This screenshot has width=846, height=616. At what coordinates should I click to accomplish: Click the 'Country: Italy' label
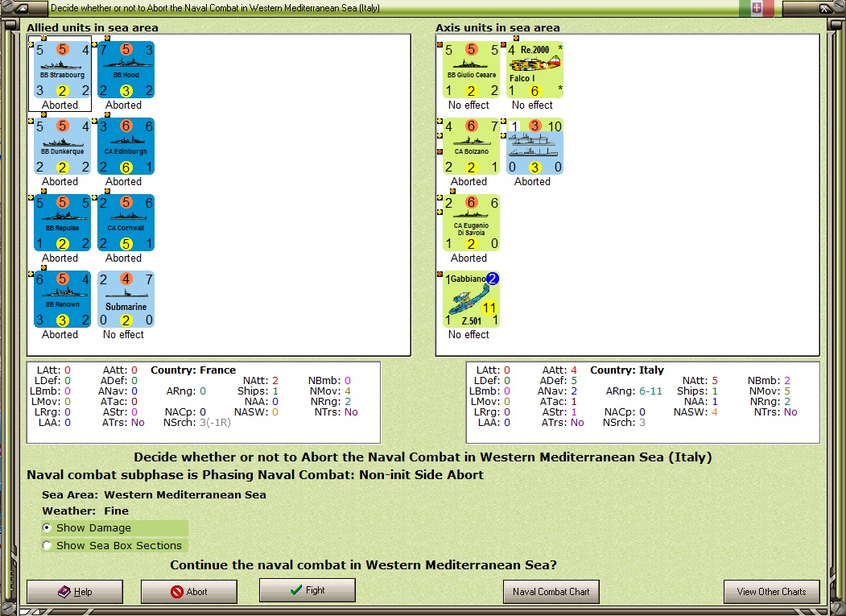pyautogui.click(x=627, y=370)
